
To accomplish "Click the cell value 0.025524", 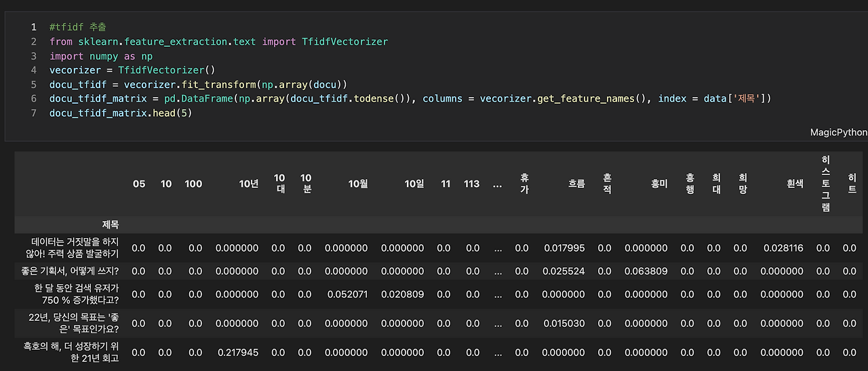I will (x=564, y=271).
